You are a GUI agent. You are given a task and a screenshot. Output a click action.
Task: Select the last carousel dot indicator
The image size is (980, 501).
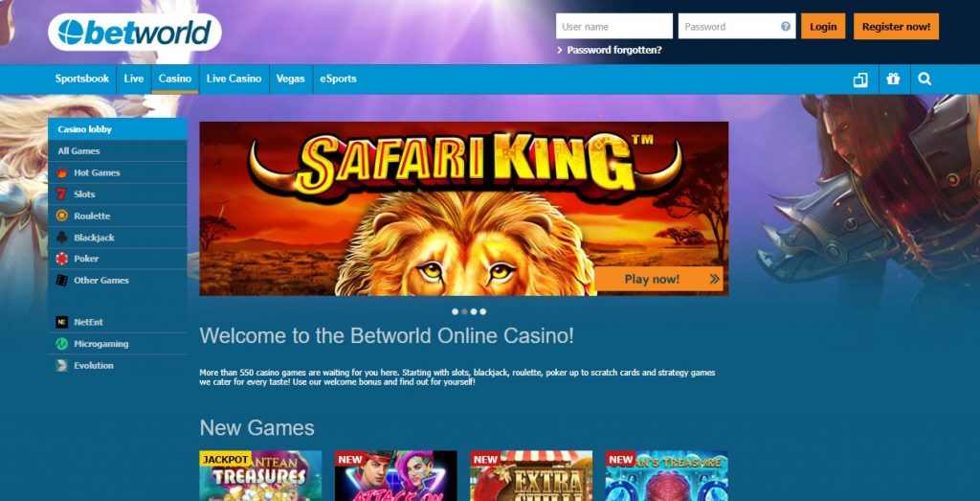click(x=483, y=311)
